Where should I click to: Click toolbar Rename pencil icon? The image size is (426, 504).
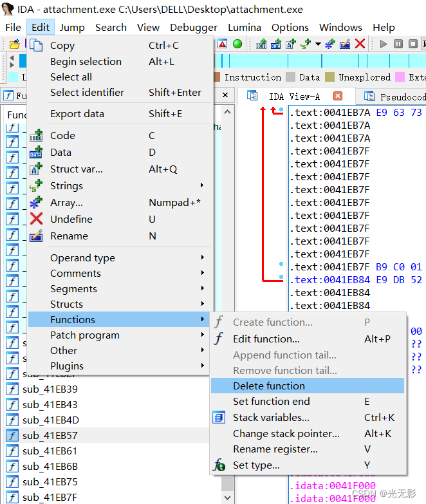[x=345, y=44]
